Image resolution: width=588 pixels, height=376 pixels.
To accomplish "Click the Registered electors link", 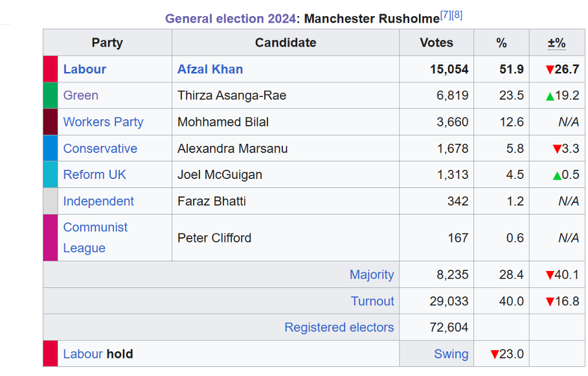I will point(339,327).
